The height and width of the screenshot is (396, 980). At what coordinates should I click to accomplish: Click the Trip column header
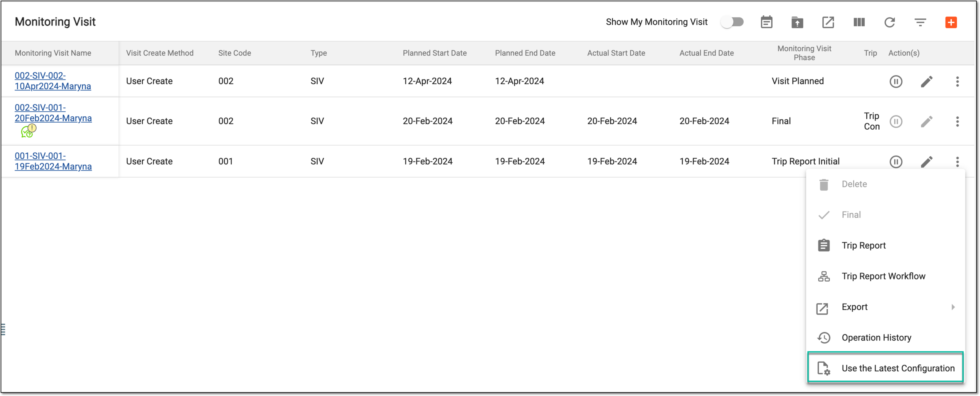(x=870, y=53)
